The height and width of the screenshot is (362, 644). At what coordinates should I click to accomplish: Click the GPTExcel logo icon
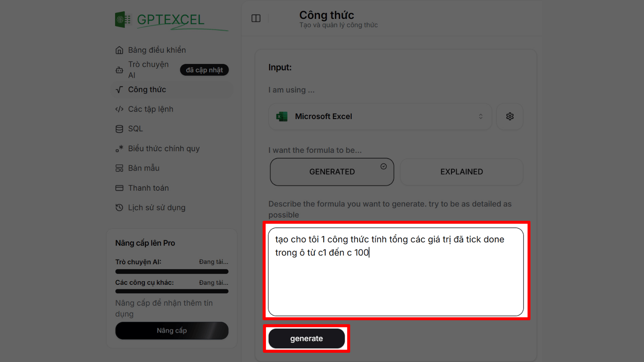[123, 19]
